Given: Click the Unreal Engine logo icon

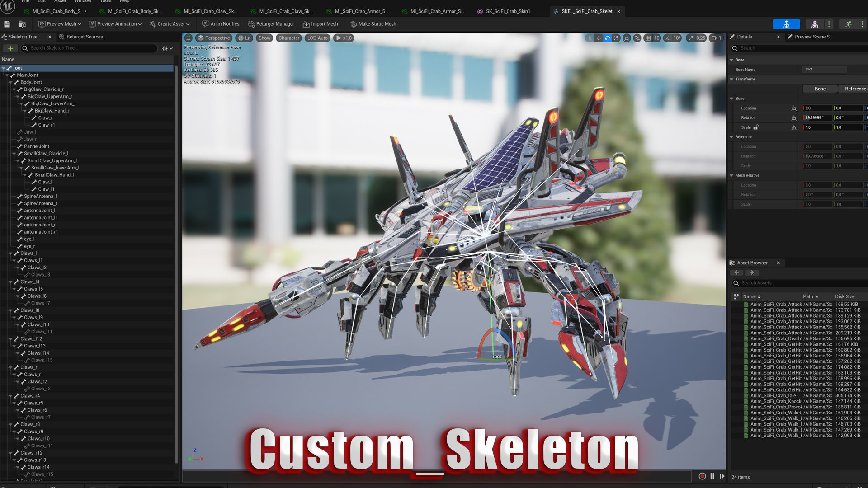Looking at the screenshot, I should click(x=8, y=6).
